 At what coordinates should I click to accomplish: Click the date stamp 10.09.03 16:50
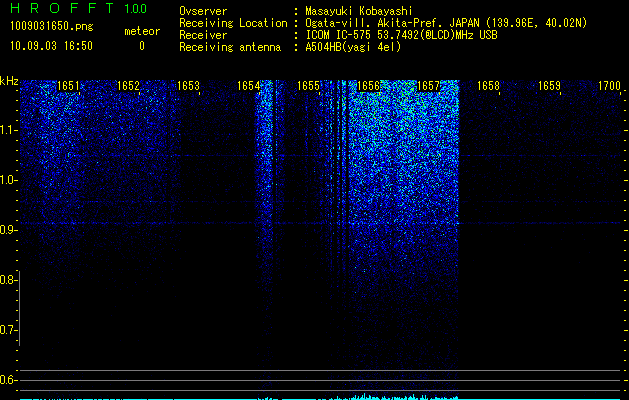pyautogui.click(x=51, y=46)
